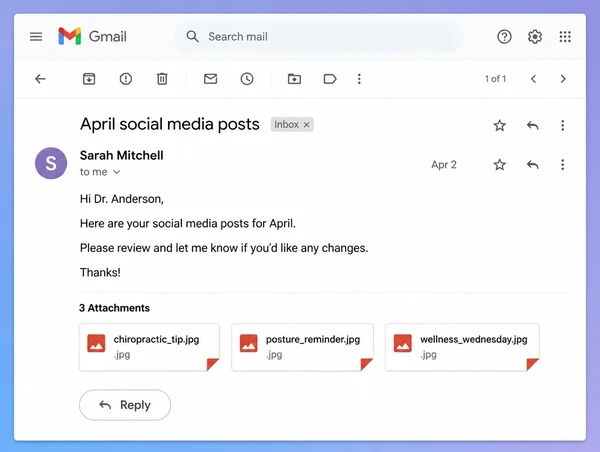This screenshot has height=452, width=600.
Task: Click the search magnifier icon
Action: pyautogui.click(x=192, y=37)
